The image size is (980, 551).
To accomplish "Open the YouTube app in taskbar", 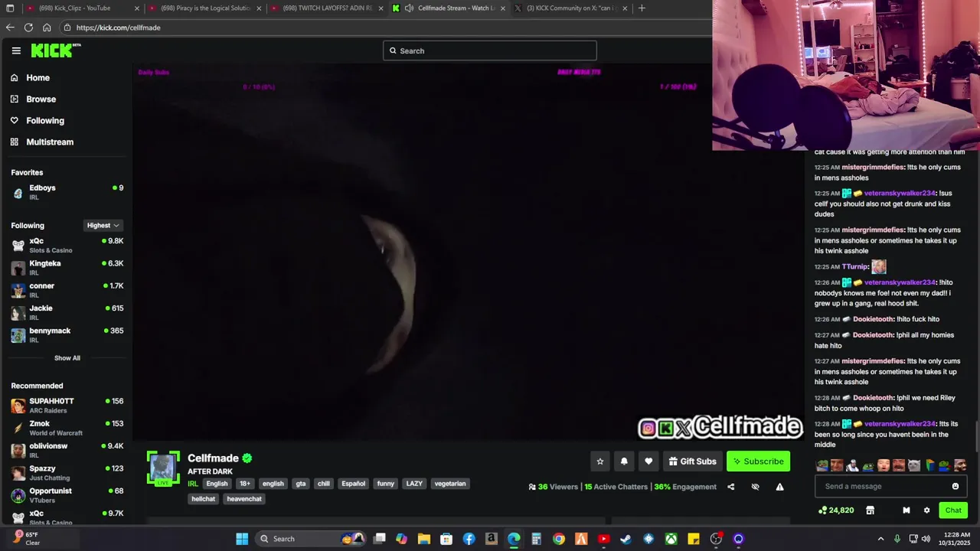I will point(603,539).
